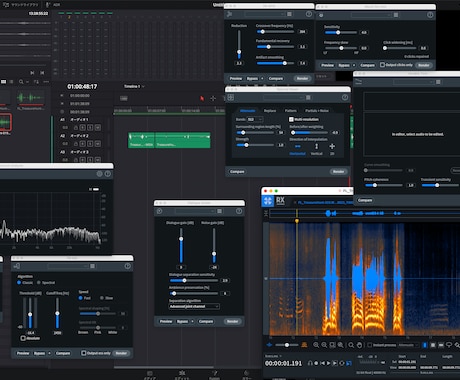Open Bypass arrow beside Output ess only
Viewport: 460px width, 380px height.
(49, 353)
